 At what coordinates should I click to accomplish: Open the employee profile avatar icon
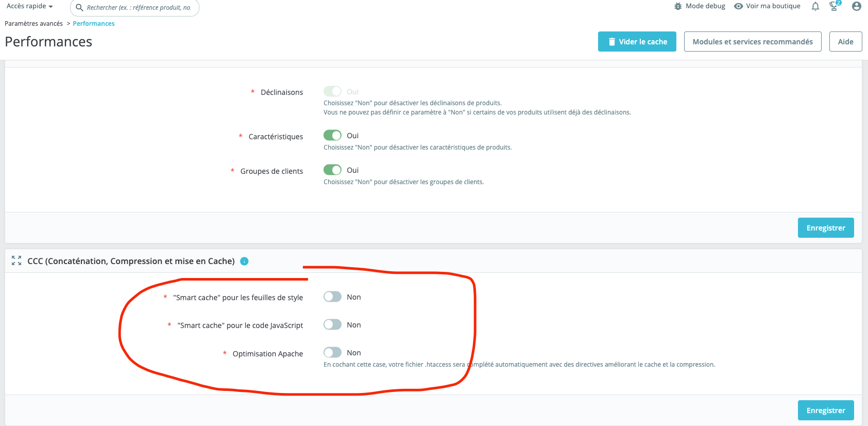[857, 6]
